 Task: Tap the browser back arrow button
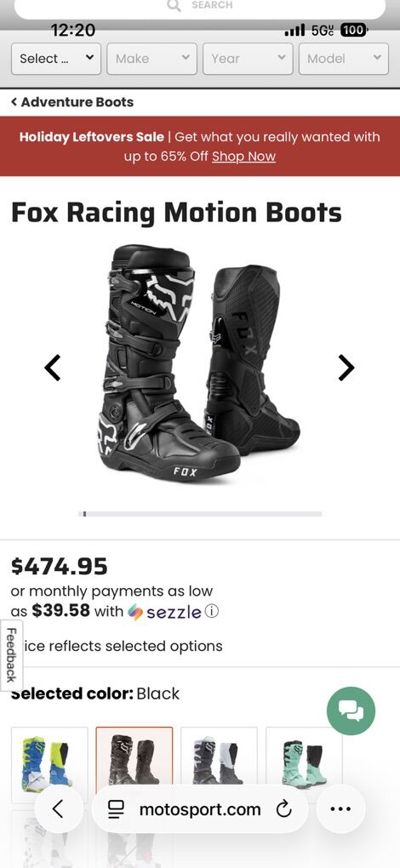(x=59, y=809)
